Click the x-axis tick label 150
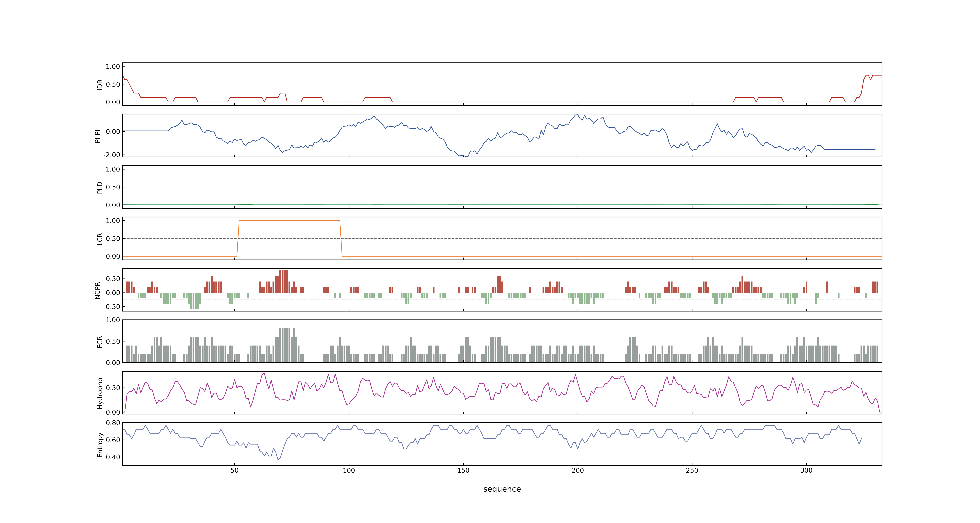 (463, 470)
